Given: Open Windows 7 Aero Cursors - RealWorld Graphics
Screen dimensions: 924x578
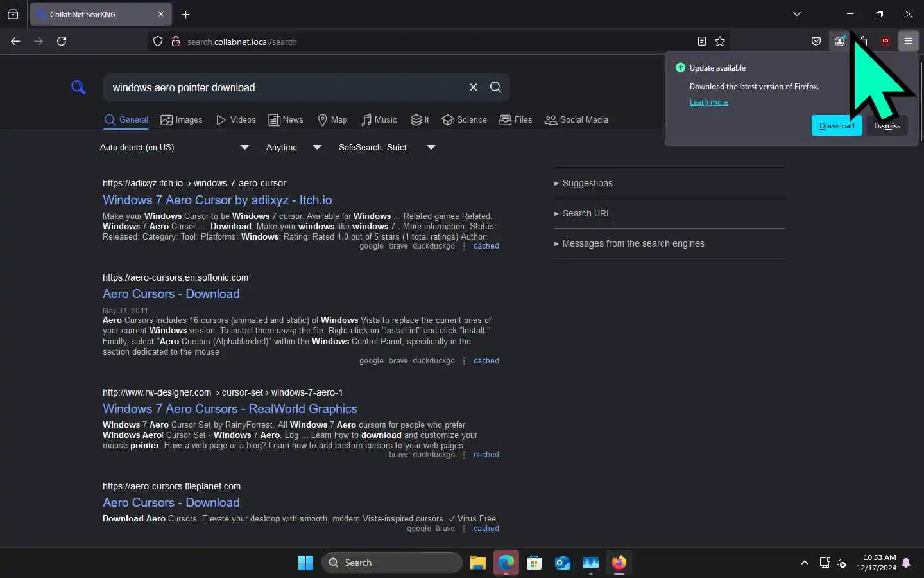Looking at the screenshot, I should pyautogui.click(x=230, y=408).
